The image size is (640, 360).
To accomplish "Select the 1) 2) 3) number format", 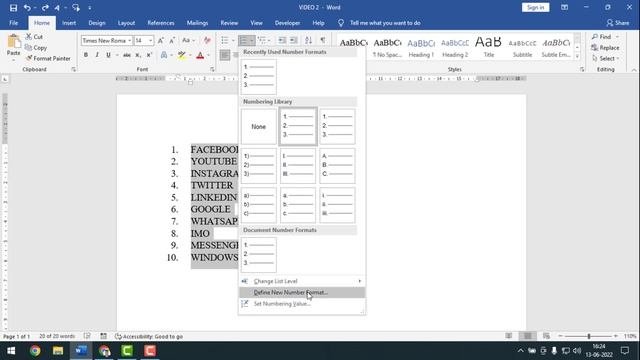I will pos(258,165).
